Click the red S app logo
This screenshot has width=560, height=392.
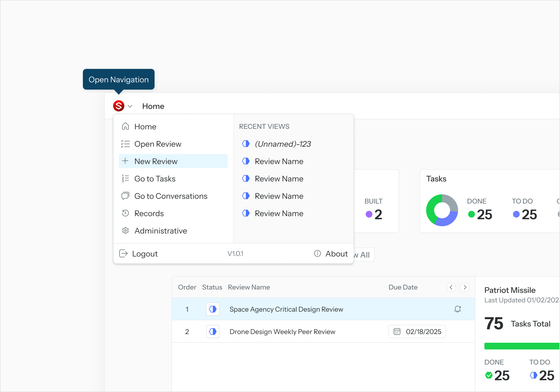point(119,106)
